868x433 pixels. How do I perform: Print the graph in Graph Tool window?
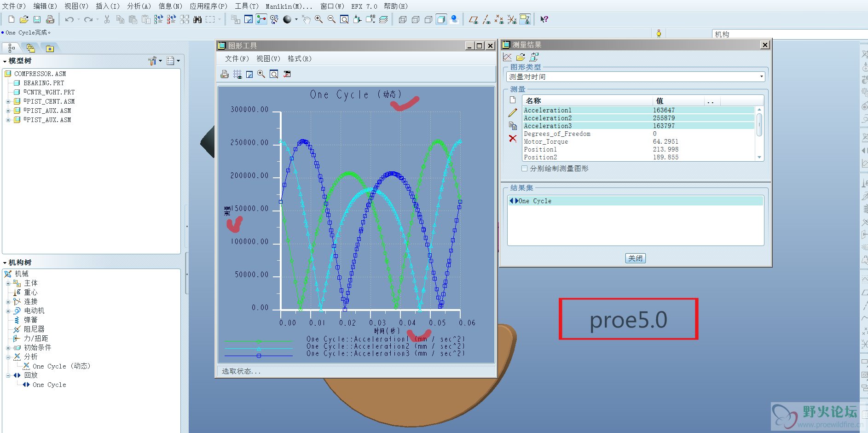225,74
